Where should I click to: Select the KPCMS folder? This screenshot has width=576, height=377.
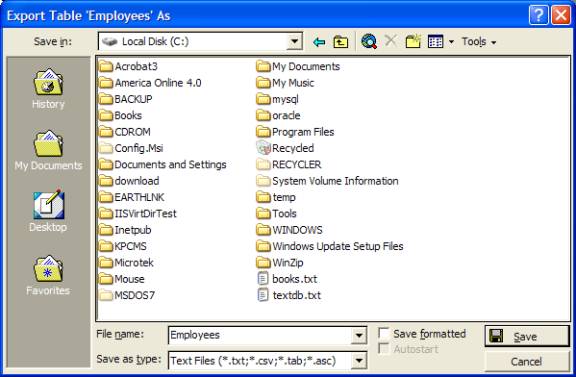point(123,247)
